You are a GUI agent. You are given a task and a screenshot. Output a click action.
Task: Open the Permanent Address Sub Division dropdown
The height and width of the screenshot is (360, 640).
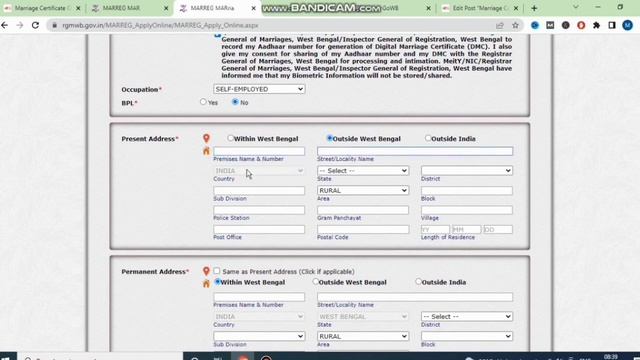tap(259, 336)
